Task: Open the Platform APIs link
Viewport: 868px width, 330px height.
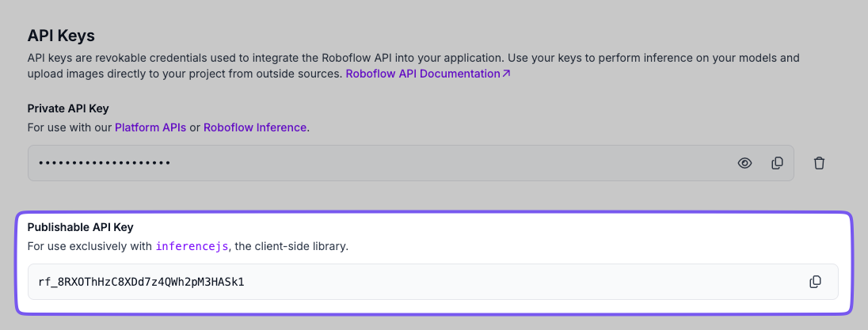Action: tap(150, 127)
